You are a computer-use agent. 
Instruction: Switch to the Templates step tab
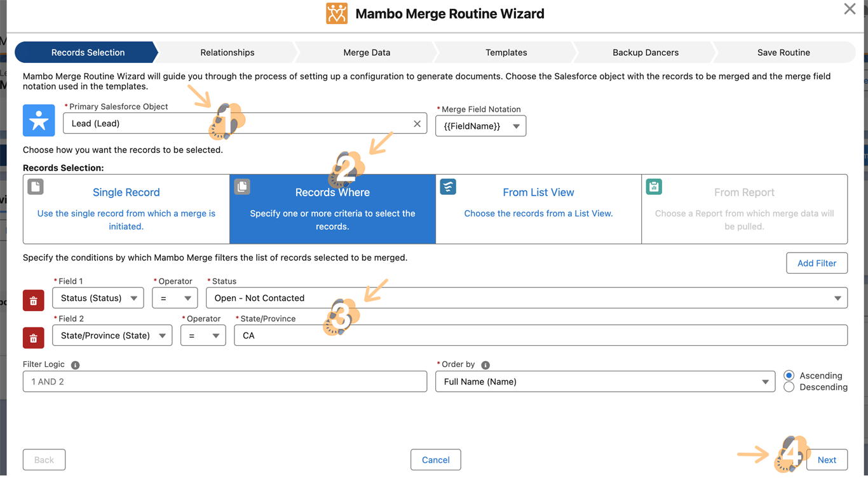pyautogui.click(x=506, y=53)
